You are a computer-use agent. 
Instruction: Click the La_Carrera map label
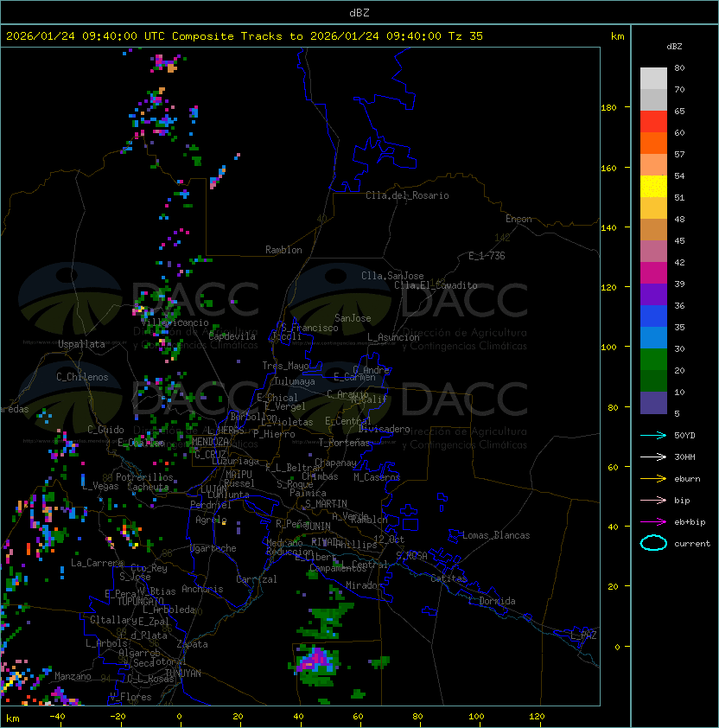(x=97, y=563)
